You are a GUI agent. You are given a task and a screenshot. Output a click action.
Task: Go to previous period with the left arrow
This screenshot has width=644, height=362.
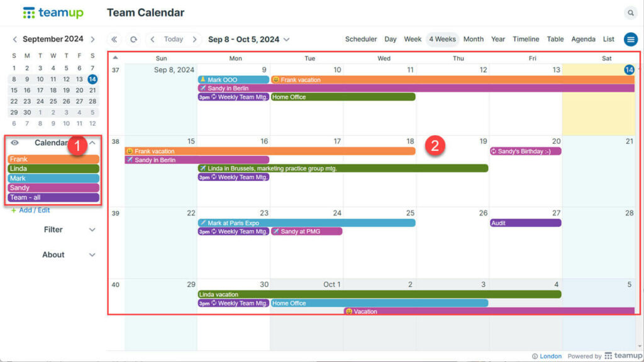click(x=152, y=39)
